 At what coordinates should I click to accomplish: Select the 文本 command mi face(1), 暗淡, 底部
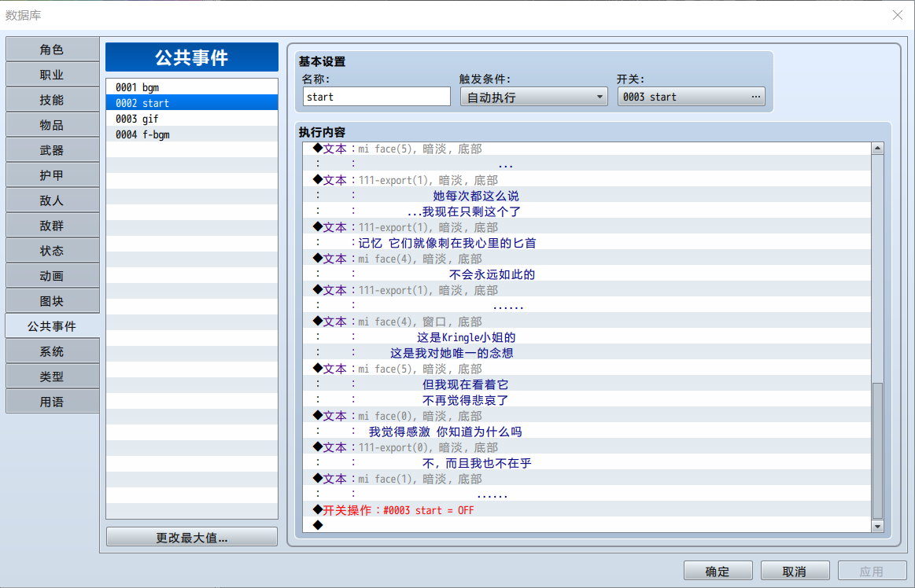click(587, 480)
